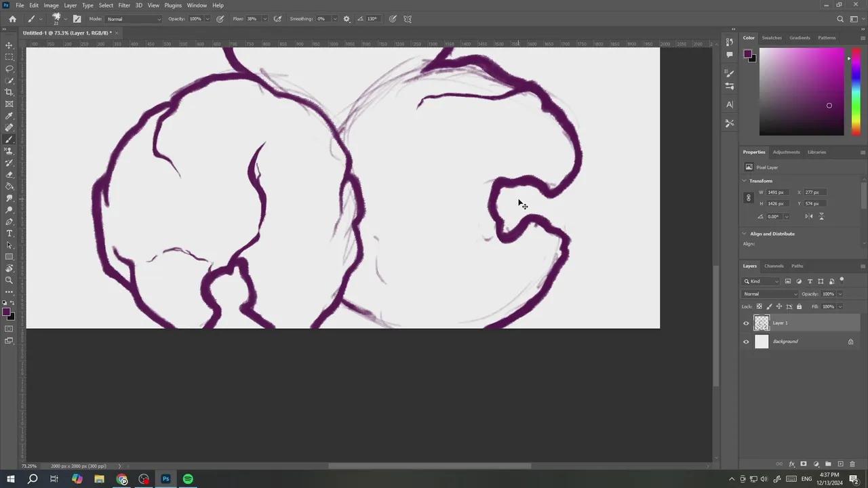Create a new layer icon

pos(840,464)
